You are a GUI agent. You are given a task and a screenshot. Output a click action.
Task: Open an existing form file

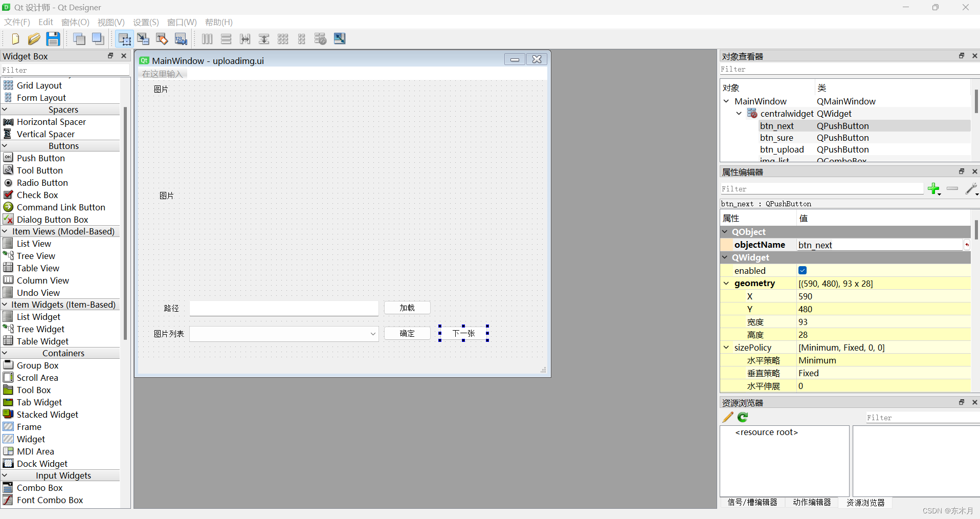click(x=34, y=39)
